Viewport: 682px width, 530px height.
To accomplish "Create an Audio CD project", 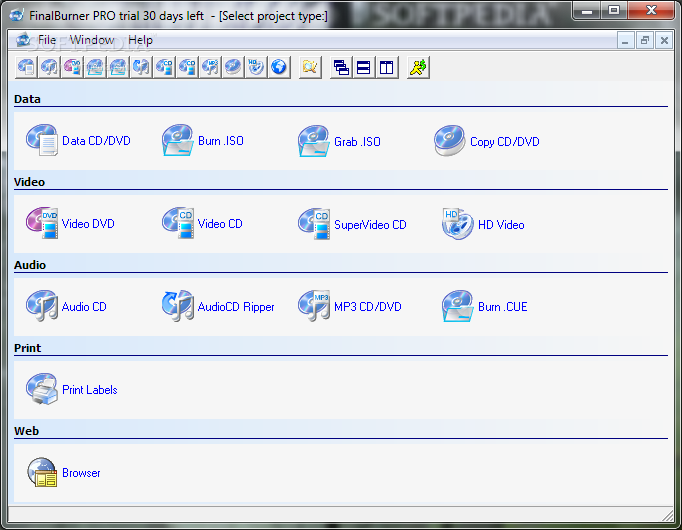I will click(x=66, y=307).
